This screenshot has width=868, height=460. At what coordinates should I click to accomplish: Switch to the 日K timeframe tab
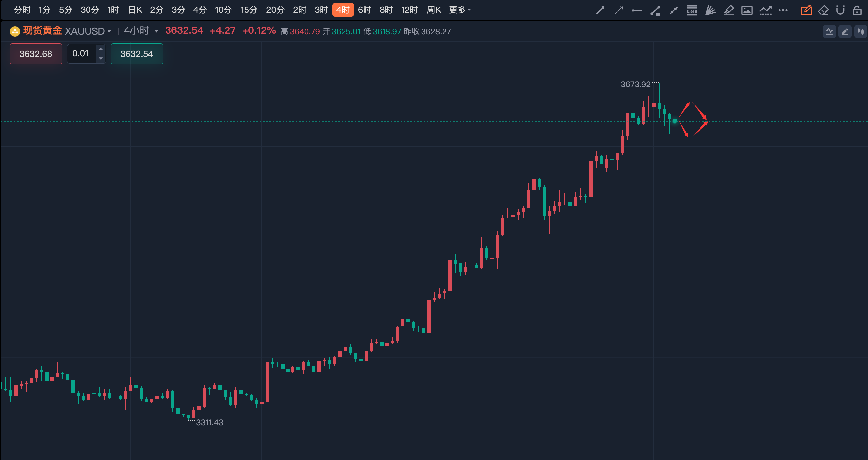[135, 10]
